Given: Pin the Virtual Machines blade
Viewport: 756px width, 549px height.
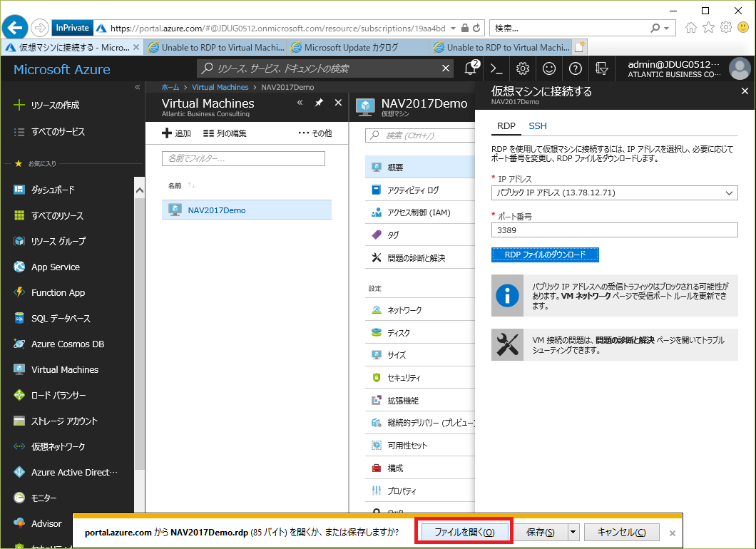Looking at the screenshot, I should tap(319, 103).
